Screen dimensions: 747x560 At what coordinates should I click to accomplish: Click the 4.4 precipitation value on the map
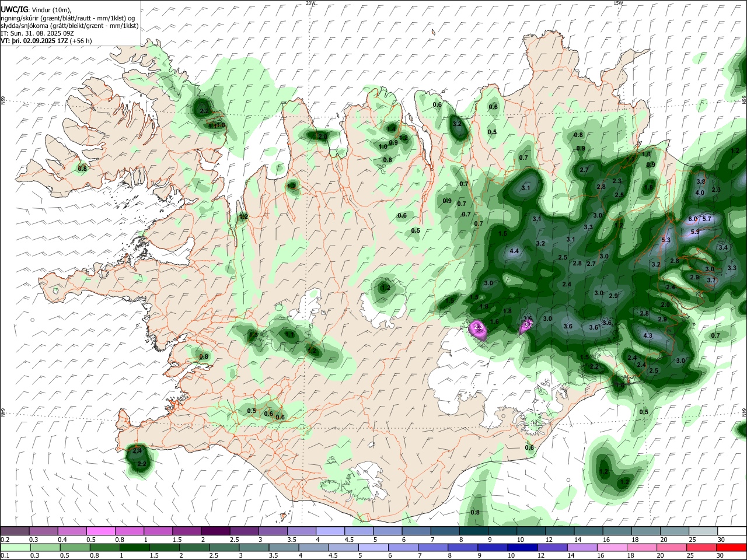(x=514, y=251)
